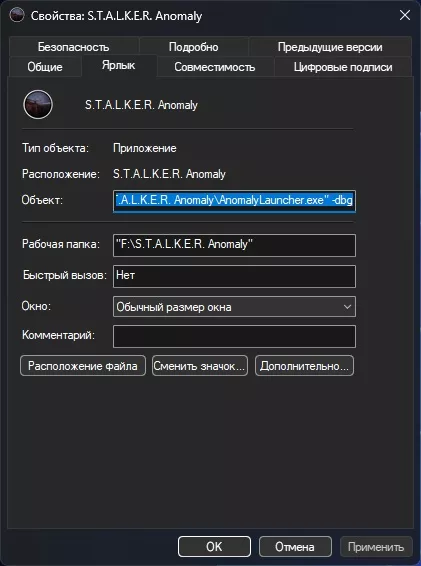The height and width of the screenshot is (566, 421).
Task: Click the Быстрый вызов shortcut key field
Action: tap(234, 276)
